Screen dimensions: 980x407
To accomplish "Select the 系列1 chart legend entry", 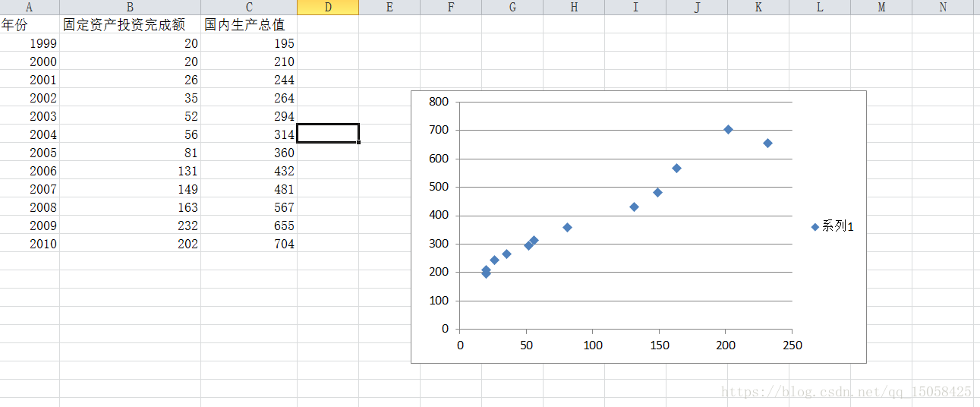I will click(x=833, y=226).
